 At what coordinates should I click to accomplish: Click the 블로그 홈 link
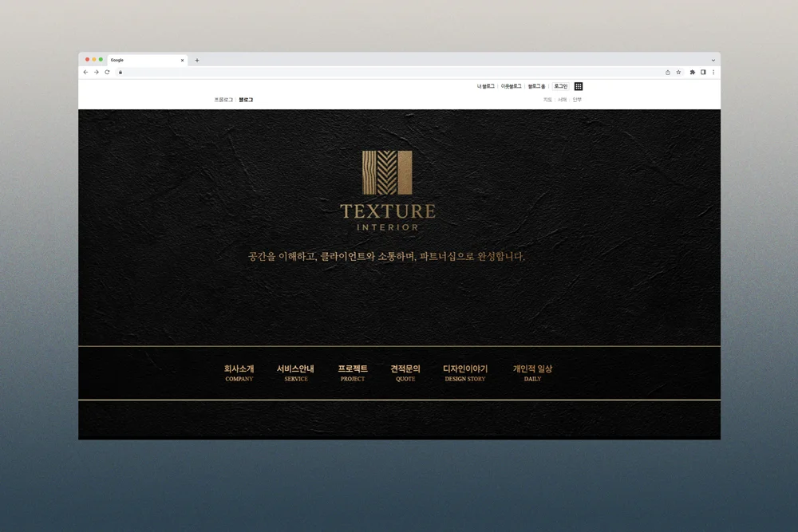536,85
